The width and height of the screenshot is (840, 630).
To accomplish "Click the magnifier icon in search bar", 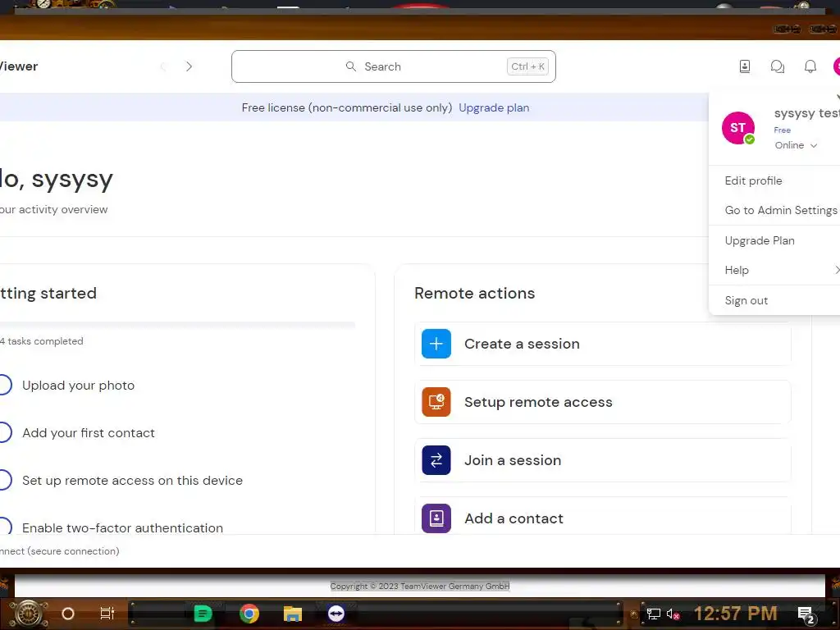I will click(351, 66).
